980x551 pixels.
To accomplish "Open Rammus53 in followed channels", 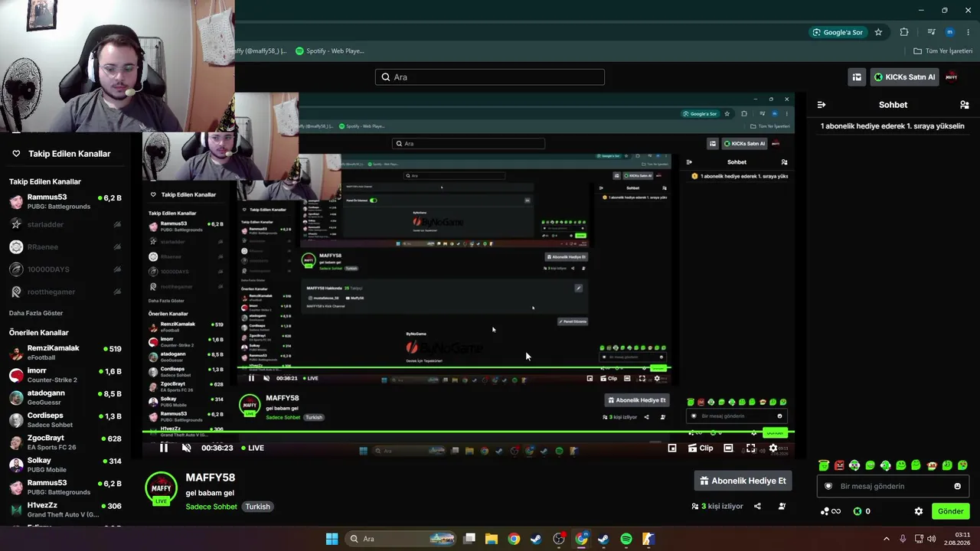I will [65, 201].
